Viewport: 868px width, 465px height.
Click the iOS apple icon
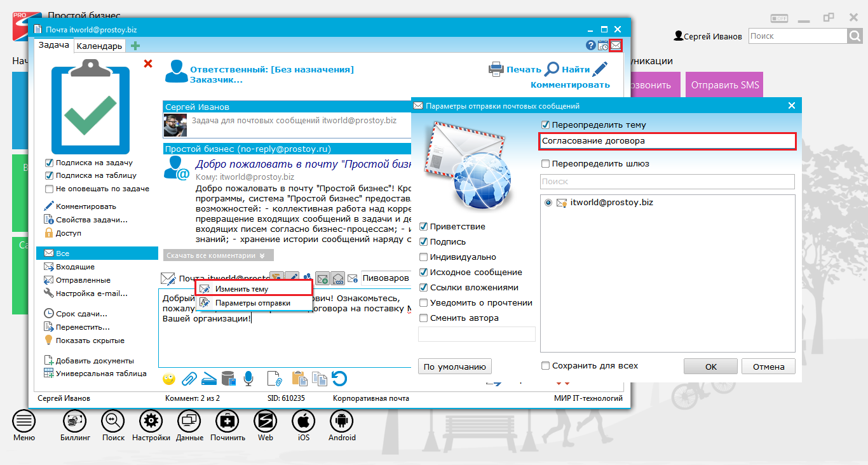(304, 421)
